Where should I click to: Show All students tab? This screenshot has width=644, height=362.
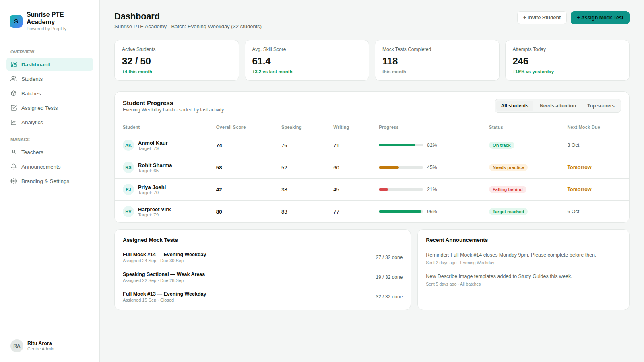pos(515,106)
